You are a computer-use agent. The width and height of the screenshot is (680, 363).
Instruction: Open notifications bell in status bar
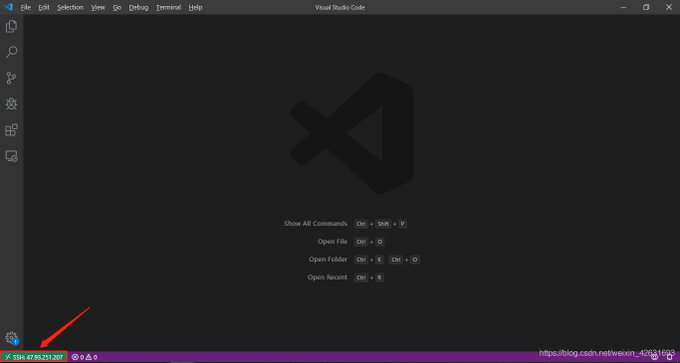(x=670, y=357)
